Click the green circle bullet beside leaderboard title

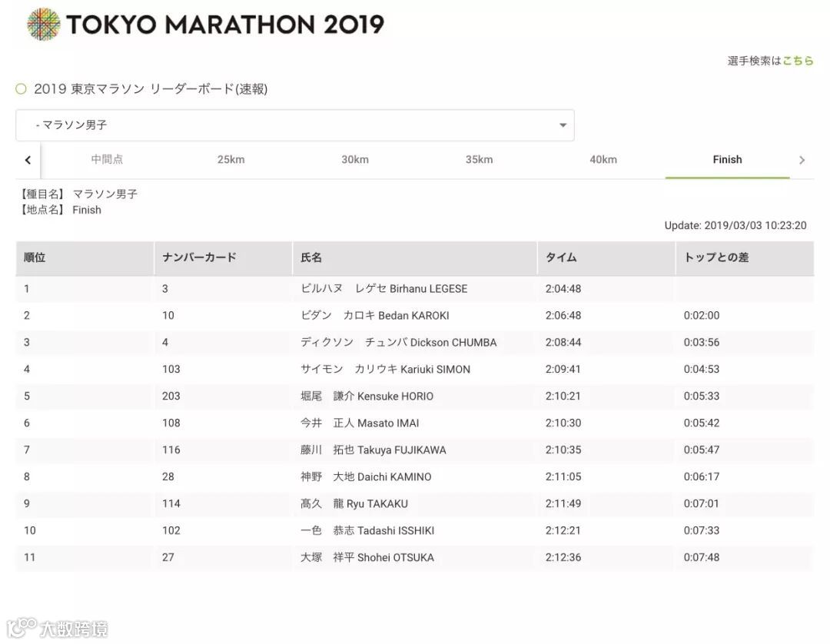[x=21, y=89]
